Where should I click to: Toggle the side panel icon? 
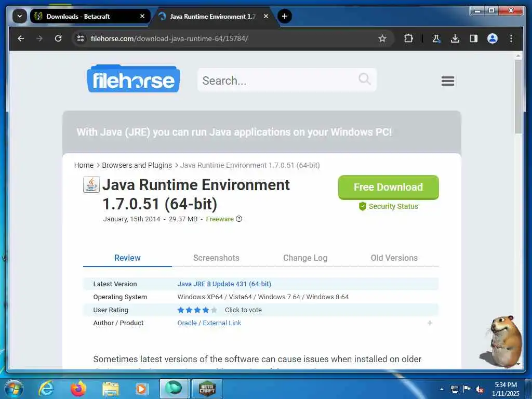point(474,38)
